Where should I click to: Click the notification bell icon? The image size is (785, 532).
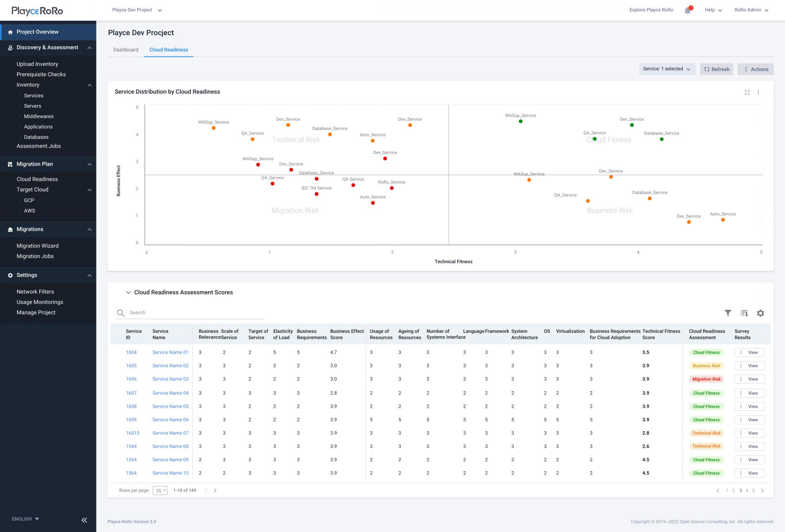[x=688, y=11]
